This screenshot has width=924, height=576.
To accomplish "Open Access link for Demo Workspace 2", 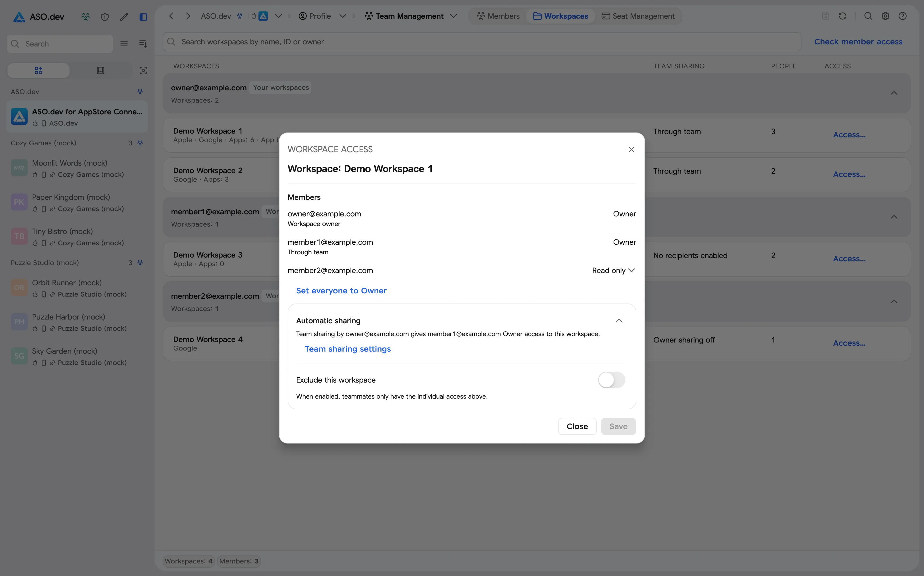I will 849,174.
